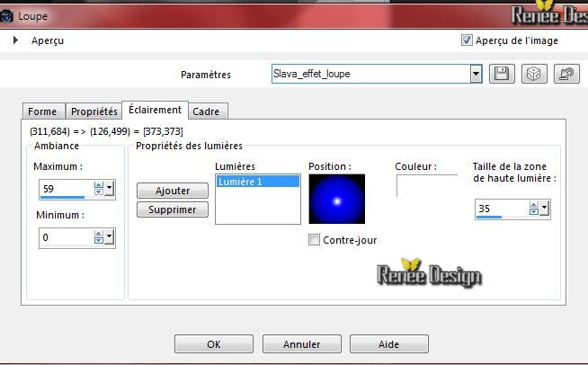The width and height of the screenshot is (588, 365).
Task: Enable the Contre-jour checkbox
Action: [x=314, y=240]
